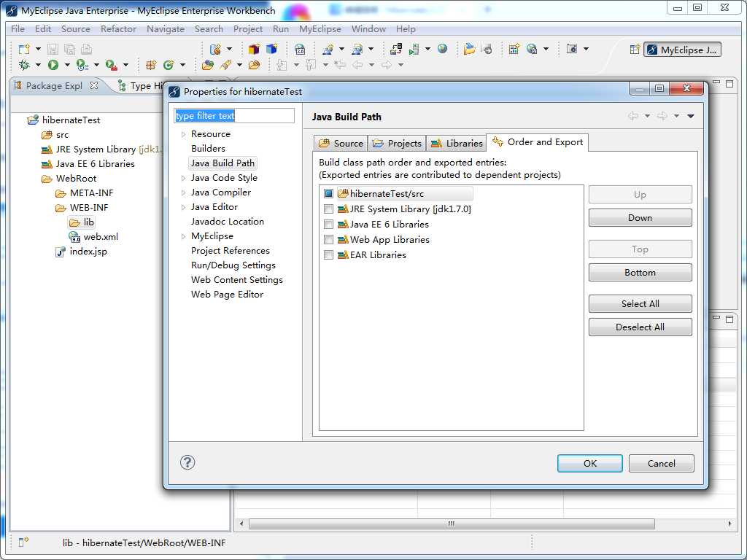Open the dialog view menu dropdown arrow

pos(691,116)
